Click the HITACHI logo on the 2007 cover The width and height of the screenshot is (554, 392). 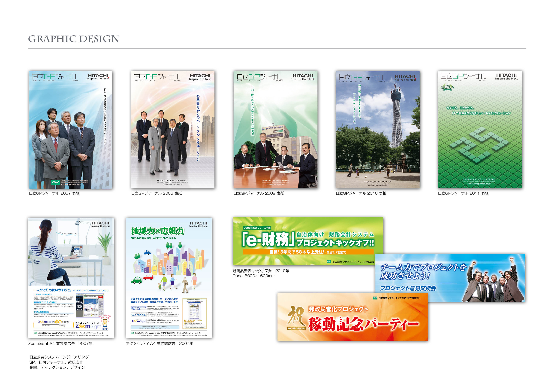pyautogui.click(x=98, y=76)
